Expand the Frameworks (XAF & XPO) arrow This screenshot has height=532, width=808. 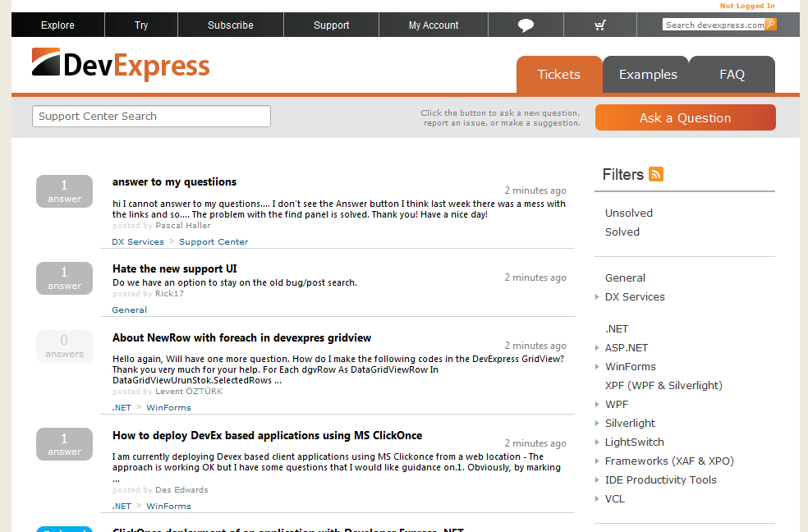point(597,461)
